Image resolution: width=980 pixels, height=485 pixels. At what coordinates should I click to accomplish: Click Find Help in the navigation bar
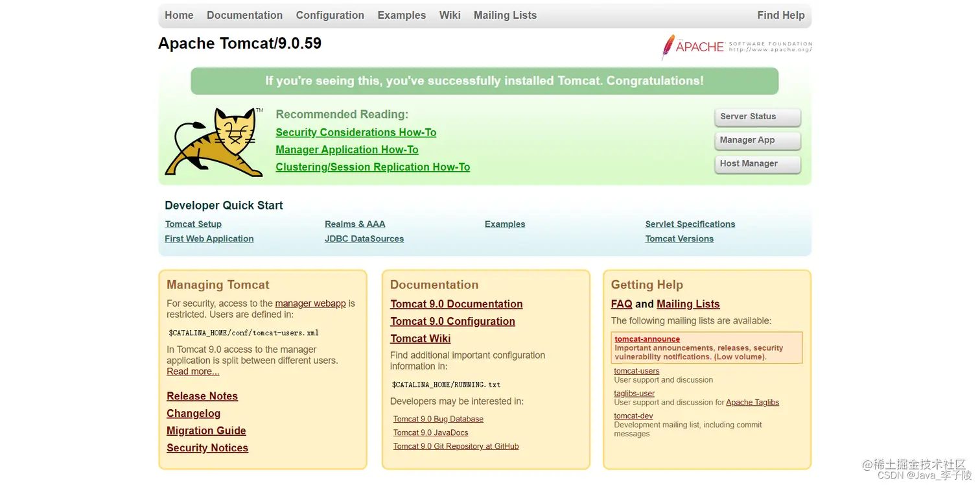point(780,15)
